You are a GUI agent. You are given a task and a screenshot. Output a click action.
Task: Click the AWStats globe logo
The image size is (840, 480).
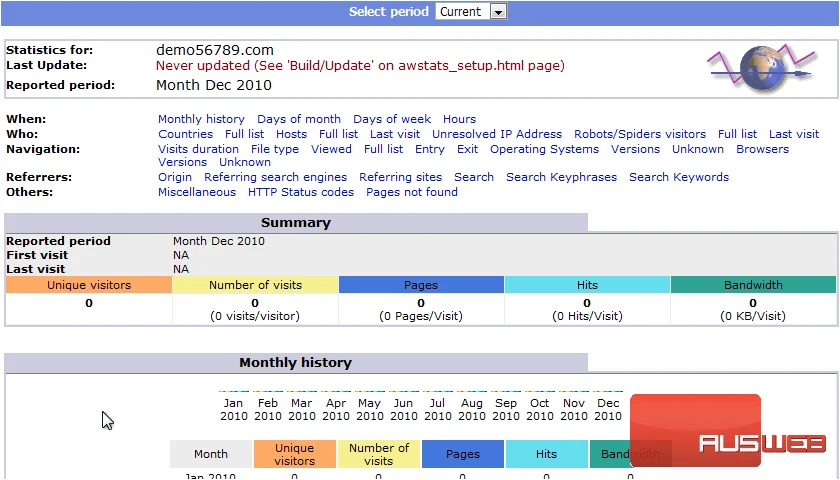point(762,68)
